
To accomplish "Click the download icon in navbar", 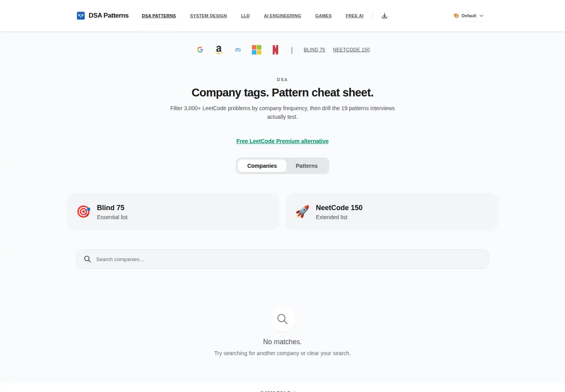I will click(x=385, y=16).
